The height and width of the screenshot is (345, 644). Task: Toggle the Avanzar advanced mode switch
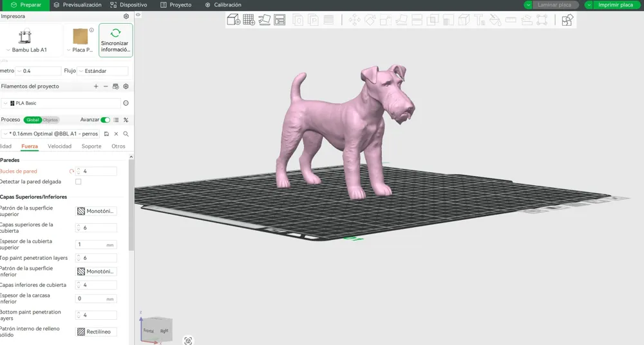106,120
